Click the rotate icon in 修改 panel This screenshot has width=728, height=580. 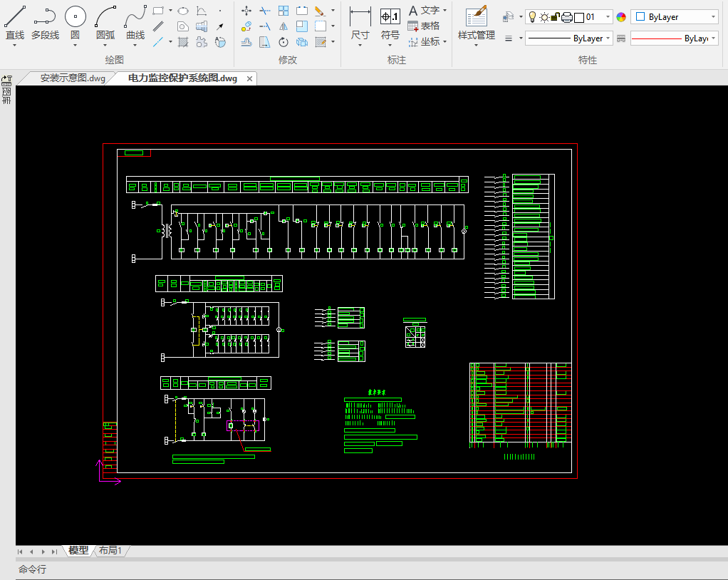[284, 42]
